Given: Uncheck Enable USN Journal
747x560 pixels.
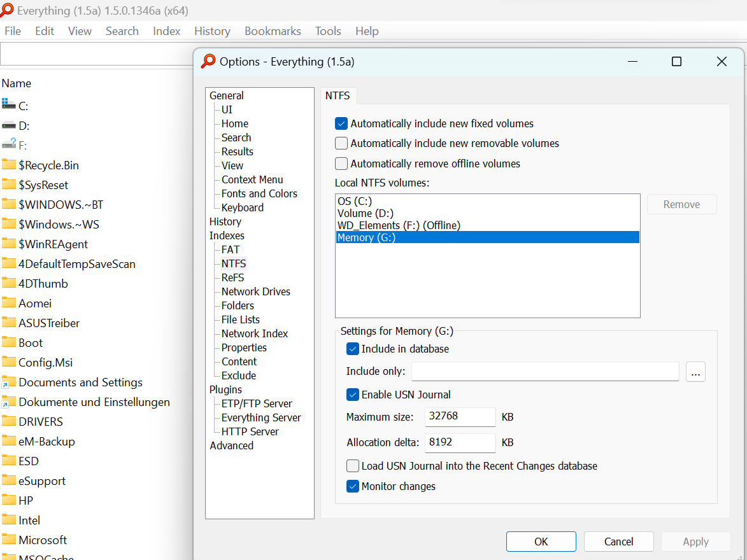Looking at the screenshot, I should tap(353, 395).
